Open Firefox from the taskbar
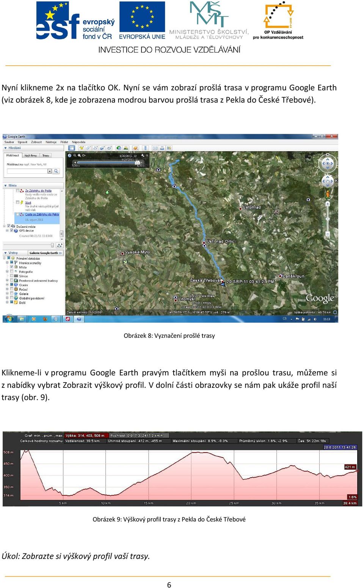Viewport: 364px width, 588px height. 45,319
